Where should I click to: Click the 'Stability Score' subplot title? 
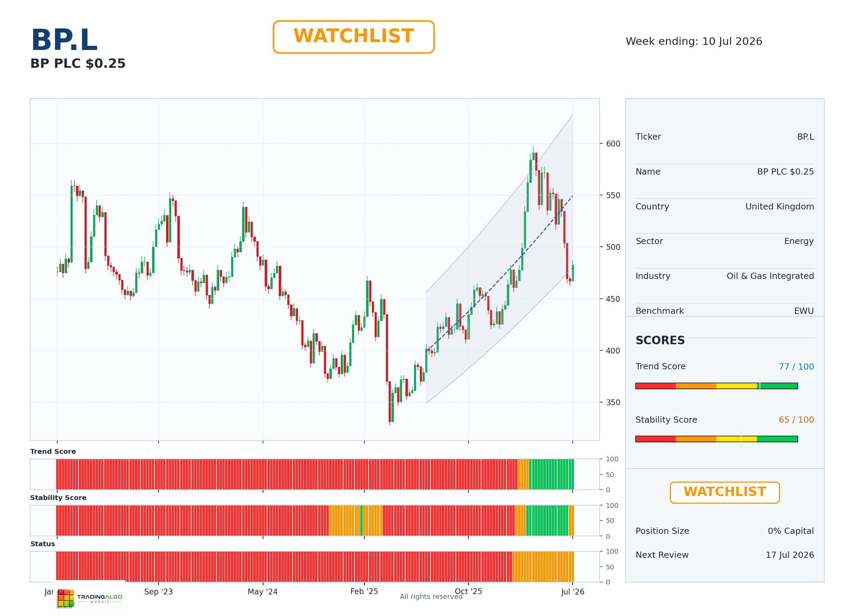tap(59, 498)
